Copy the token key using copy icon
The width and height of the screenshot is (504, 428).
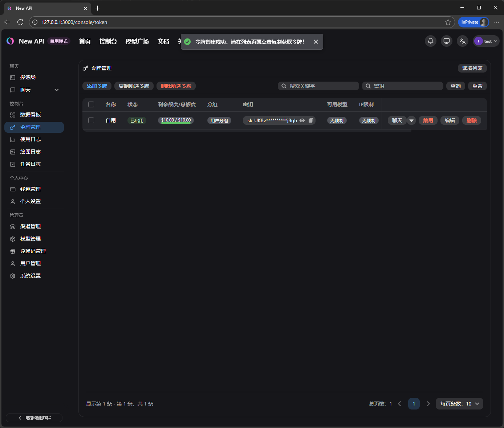click(x=311, y=120)
